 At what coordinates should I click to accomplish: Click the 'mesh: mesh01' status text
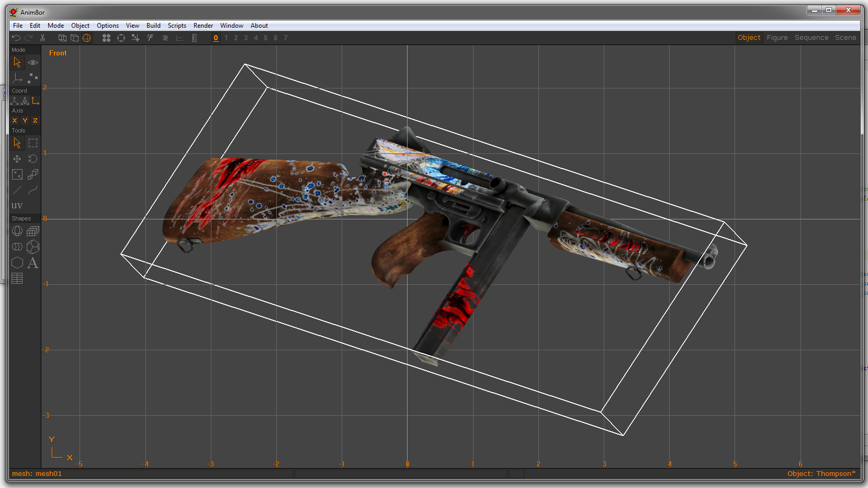(x=37, y=474)
